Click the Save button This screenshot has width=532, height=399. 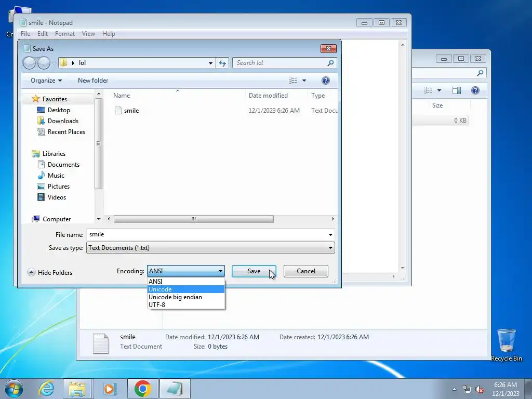click(x=254, y=271)
